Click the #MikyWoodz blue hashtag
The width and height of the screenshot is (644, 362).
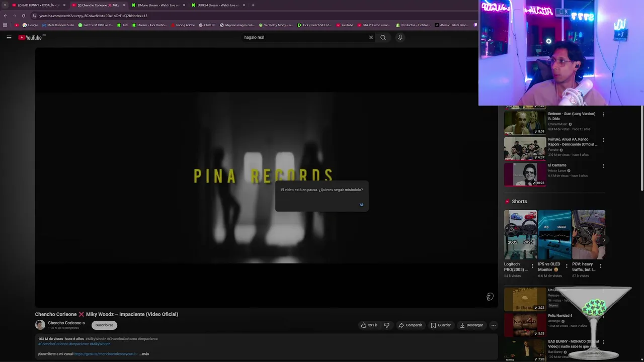[100, 344]
